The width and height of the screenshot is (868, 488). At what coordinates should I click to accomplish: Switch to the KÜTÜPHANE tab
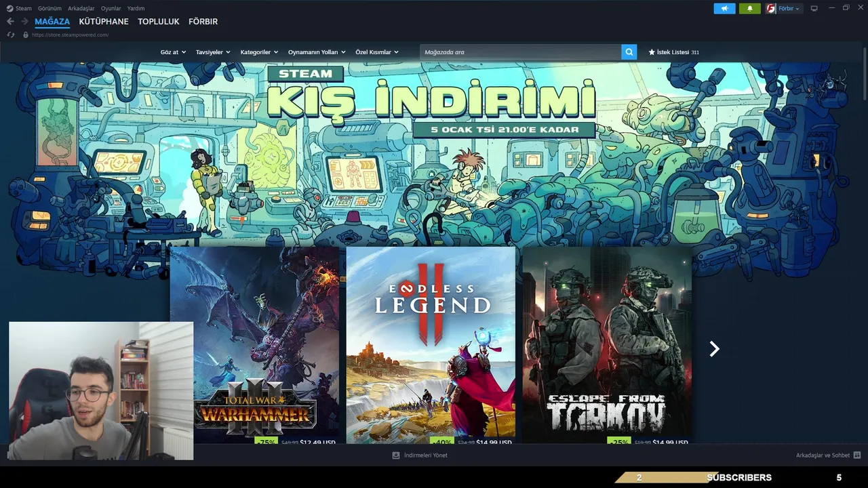tap(104, 22)
